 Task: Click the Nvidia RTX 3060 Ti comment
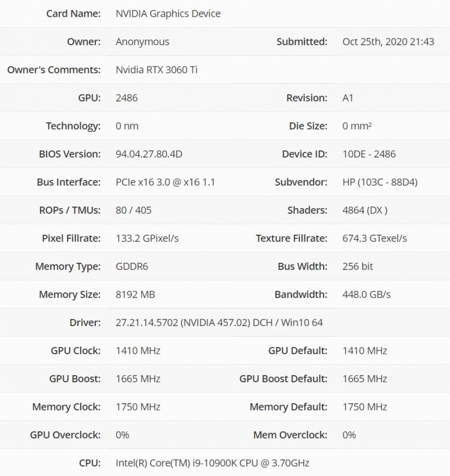tap(156, 70)
